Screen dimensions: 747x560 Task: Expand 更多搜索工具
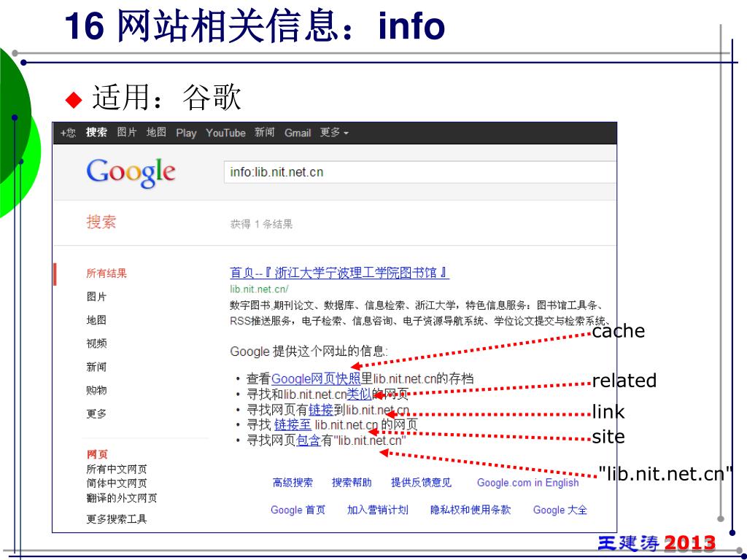[x=117, y=519]
